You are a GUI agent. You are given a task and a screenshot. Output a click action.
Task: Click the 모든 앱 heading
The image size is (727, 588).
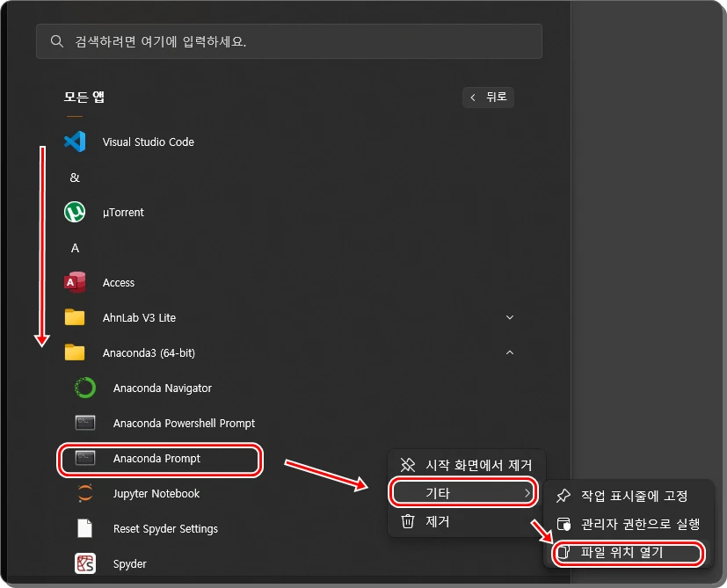click(84, 97)
